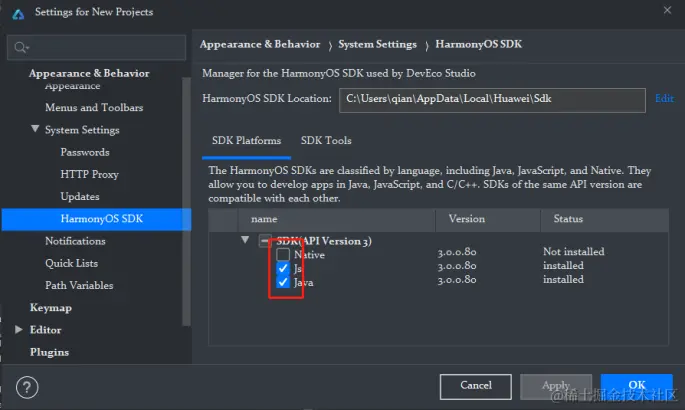Image resolution: width=685 pixels, height=410 pixels.
Task: Uncheck the Java SDK checkbox
Action: (x=283, y=282)
